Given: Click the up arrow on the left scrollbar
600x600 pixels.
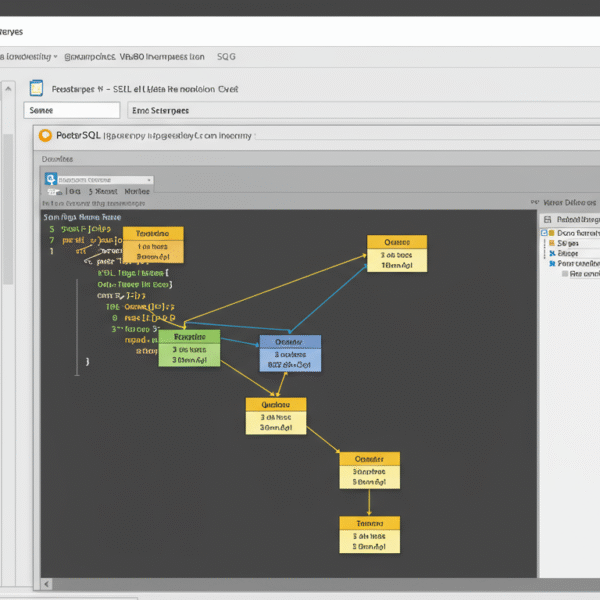Looking at the screenshot, I should 8,86.
